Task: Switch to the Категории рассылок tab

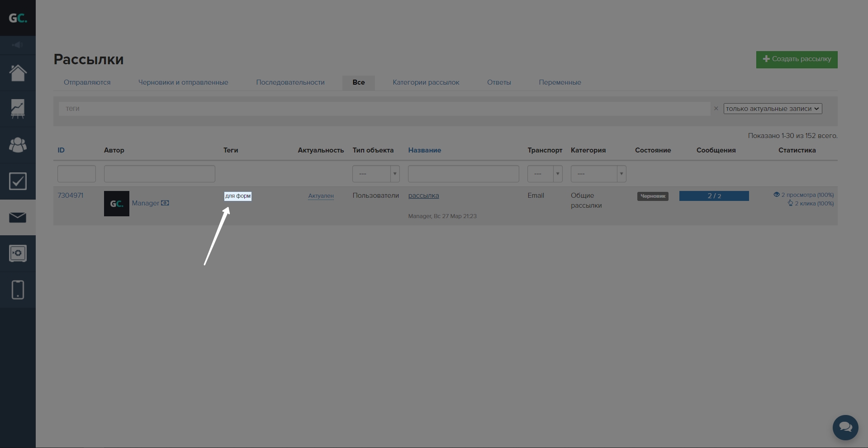Action: [426, 82]
